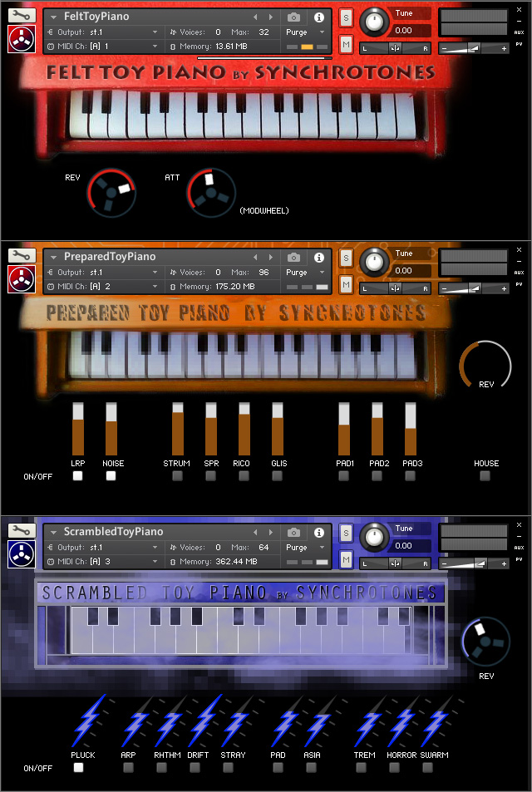Click FeltToyPiano REV knob
The height and width of the screenshot is (792, 532).
tap(111, 193)
